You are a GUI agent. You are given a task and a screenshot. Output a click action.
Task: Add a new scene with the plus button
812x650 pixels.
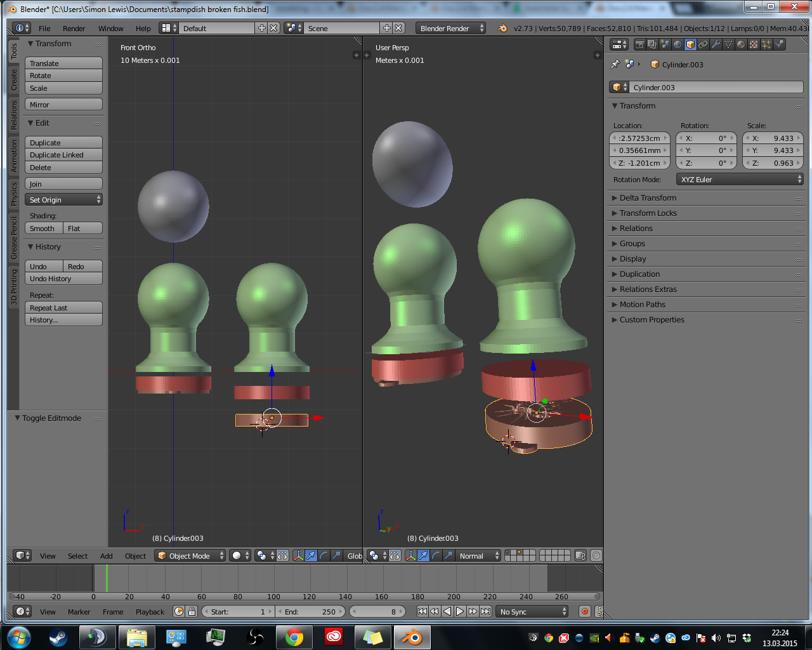point(386,29)
